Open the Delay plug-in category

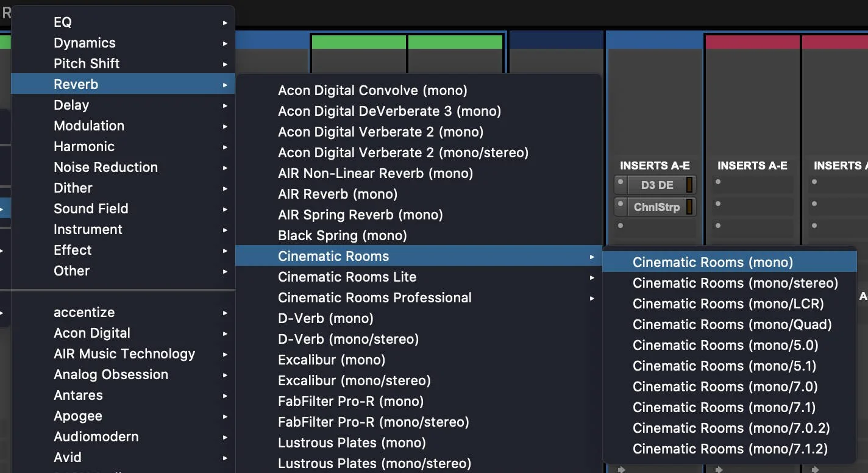pos(123,105)
